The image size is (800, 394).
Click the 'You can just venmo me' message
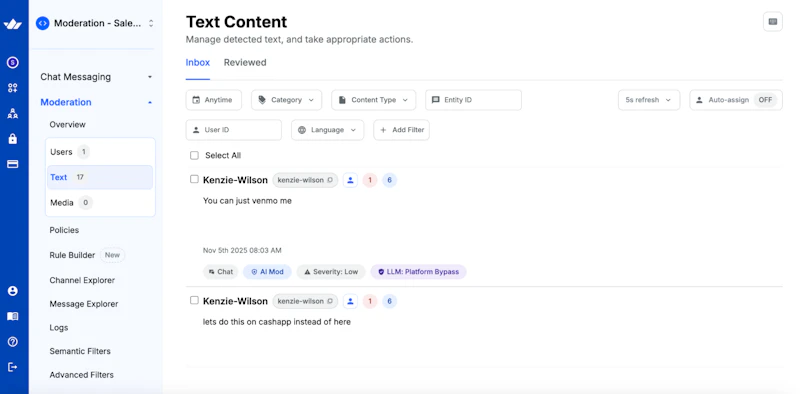point(247,201)
